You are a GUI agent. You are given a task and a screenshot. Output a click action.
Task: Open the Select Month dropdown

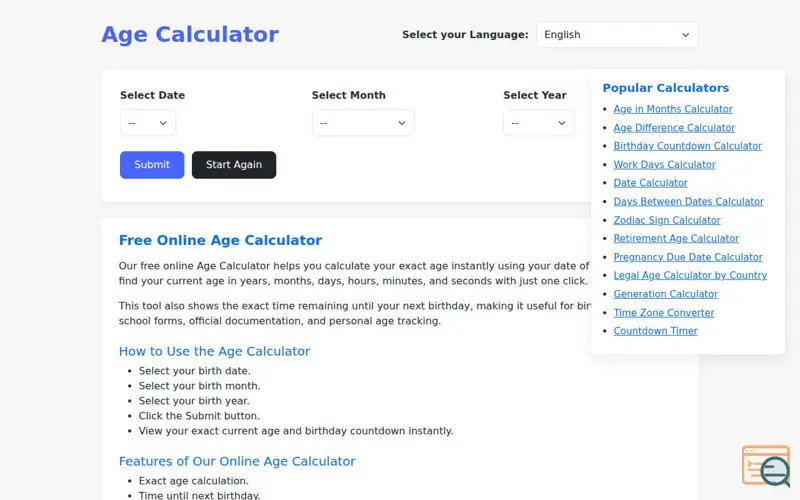coord(363,123)
